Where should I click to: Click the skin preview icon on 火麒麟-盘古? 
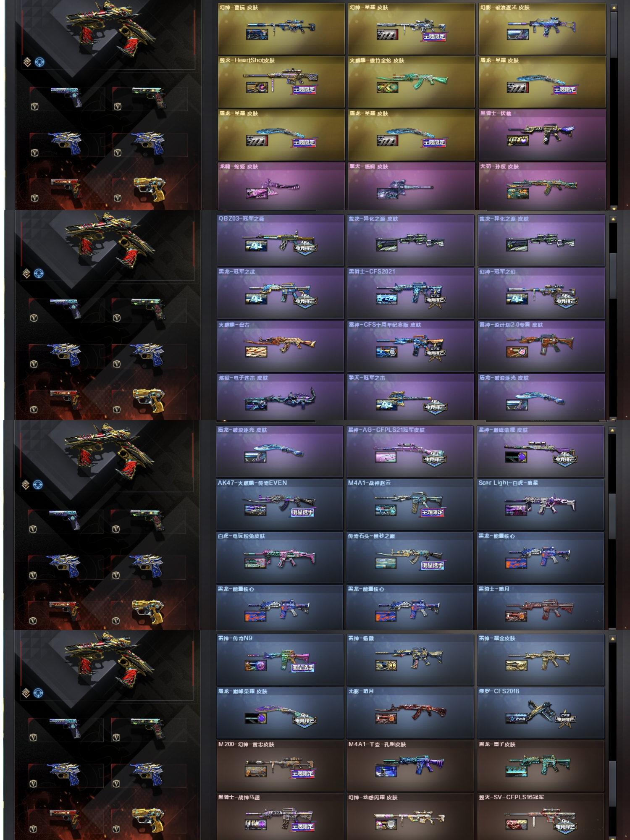pos(256,352)
